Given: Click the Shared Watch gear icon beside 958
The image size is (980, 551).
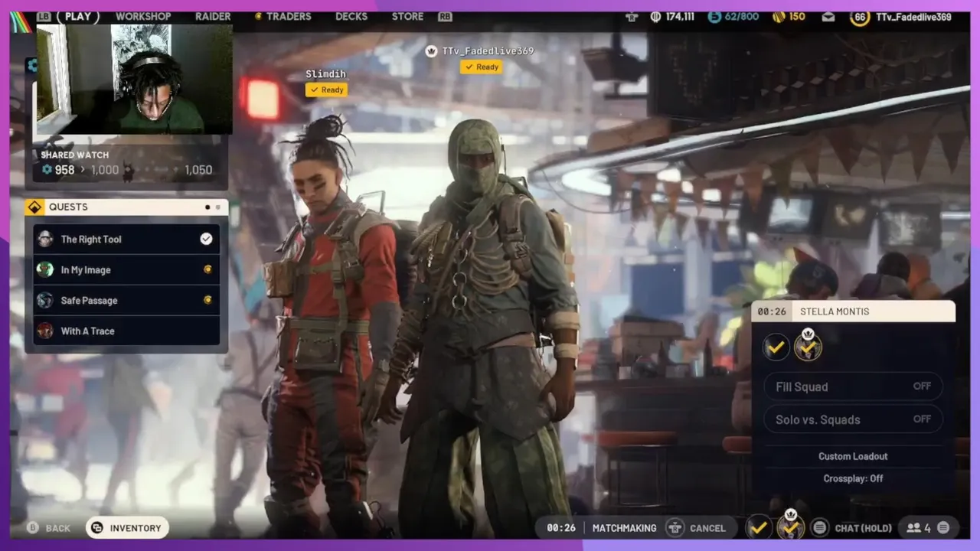Looking at the screenshot, I should (47, 170).
